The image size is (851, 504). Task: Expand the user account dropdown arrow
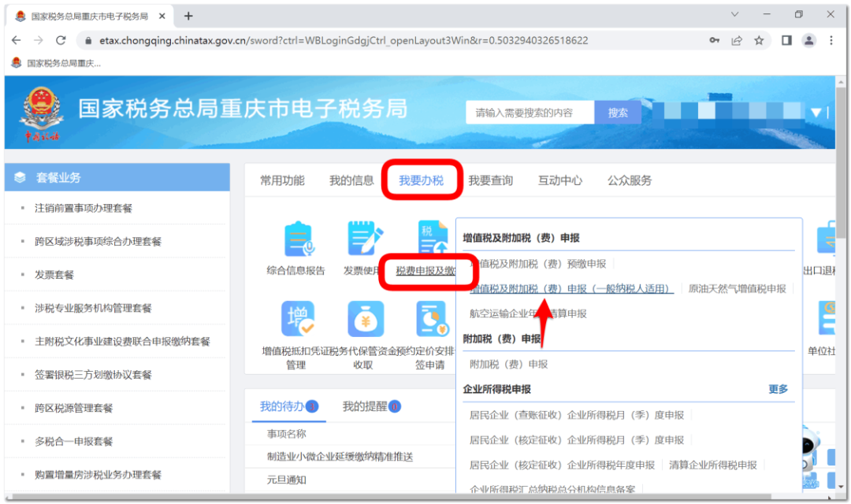(816, 113)
